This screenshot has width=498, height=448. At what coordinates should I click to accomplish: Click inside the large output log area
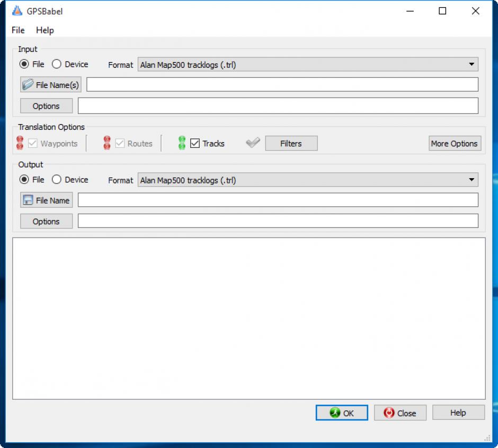point(248,318)
